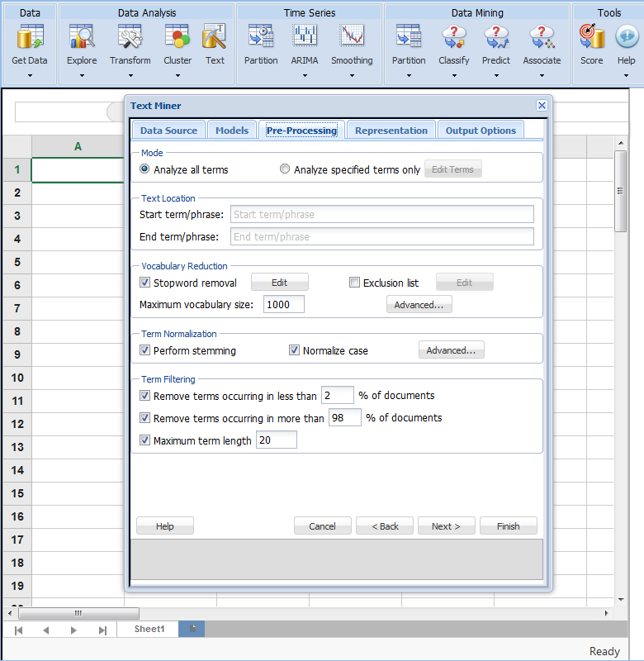Toggle Normalize case checkbox
644x661 pixels.
coord(294,350)
